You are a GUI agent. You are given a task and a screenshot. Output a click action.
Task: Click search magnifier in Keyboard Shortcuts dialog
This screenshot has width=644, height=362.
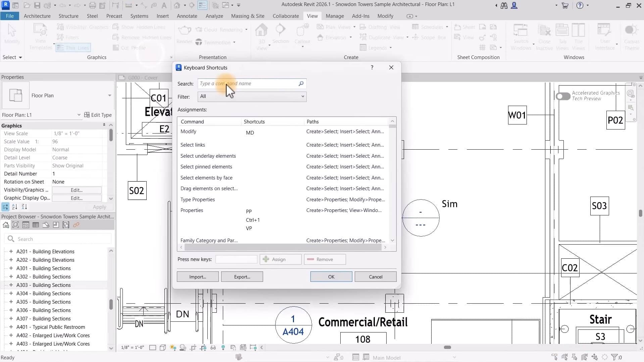coord(301,84)
